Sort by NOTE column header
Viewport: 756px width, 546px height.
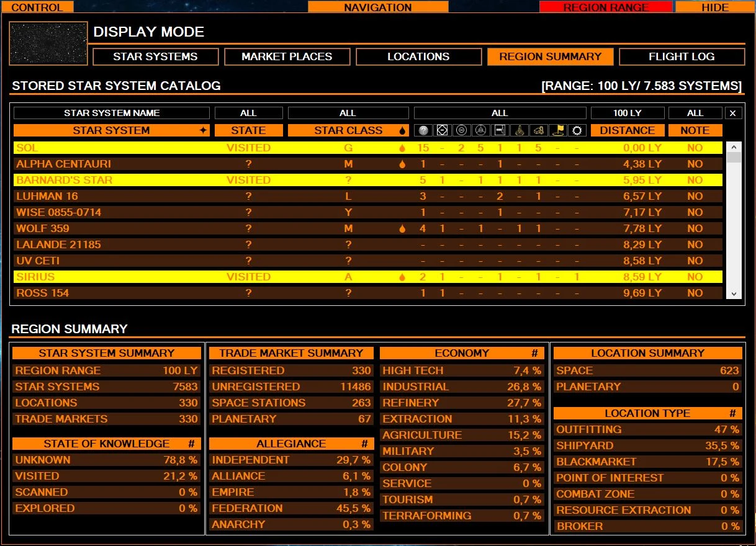pyautogui.click(x=695, y=130)
